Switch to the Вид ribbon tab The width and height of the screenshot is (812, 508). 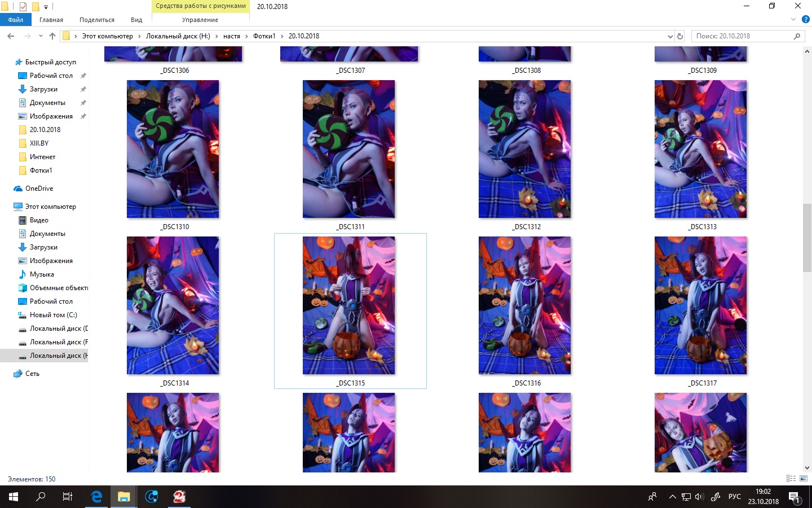(136, 20)
